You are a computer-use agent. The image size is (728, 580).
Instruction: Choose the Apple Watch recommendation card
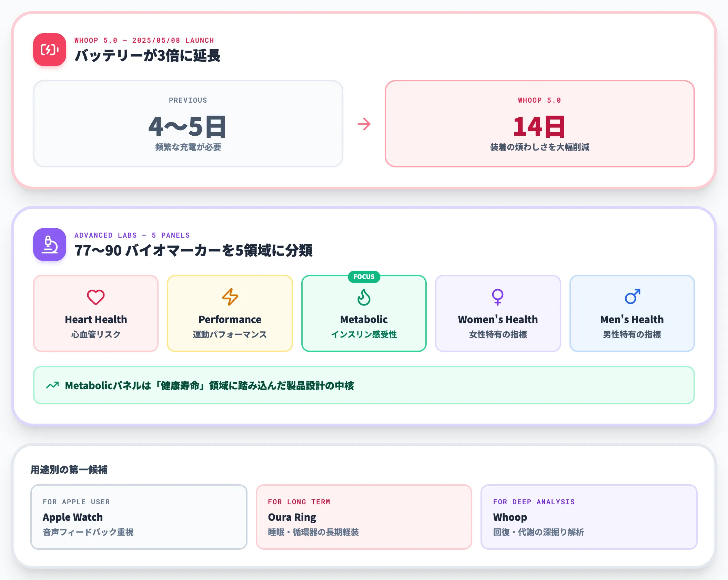139,517
